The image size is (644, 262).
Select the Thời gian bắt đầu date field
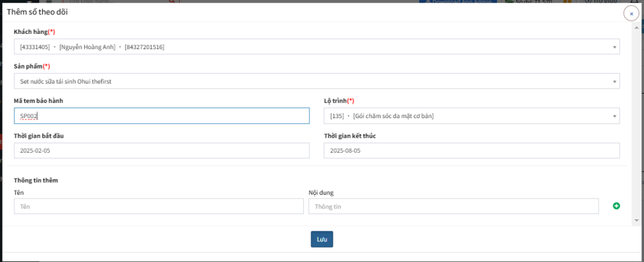pyautogui.click(x=162, y=150)
